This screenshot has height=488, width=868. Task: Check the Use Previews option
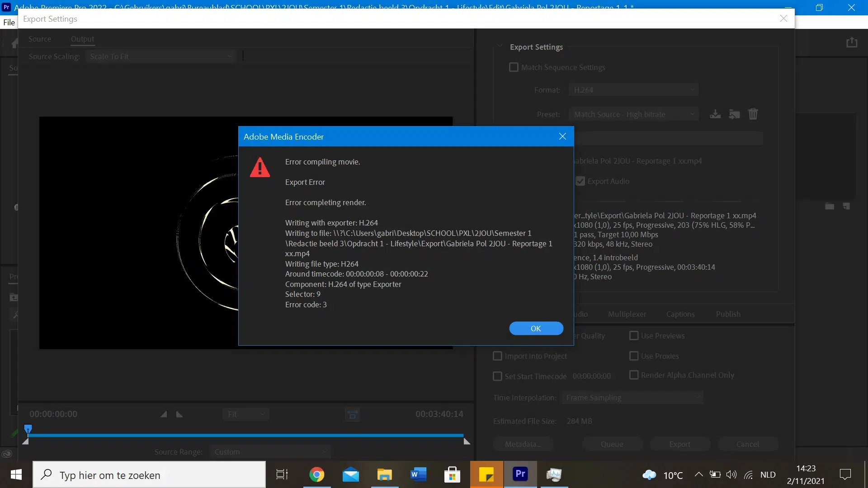[x=634, y=336]
